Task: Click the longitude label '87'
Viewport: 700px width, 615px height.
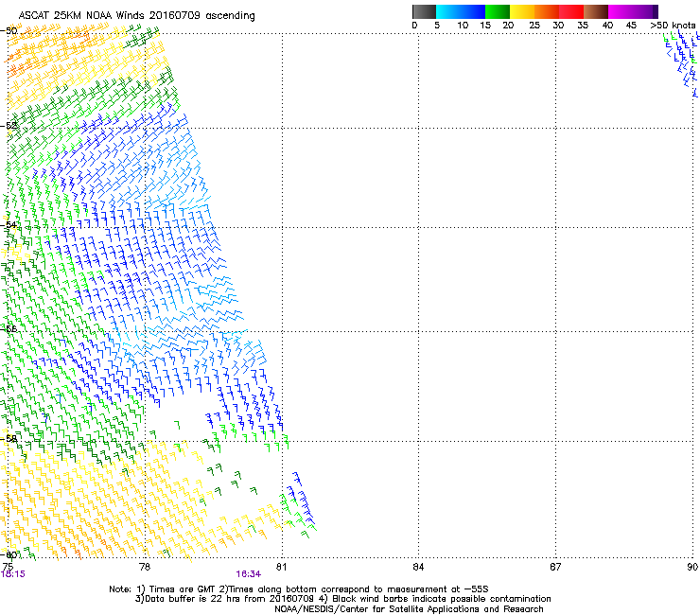Action: point(555,567)
